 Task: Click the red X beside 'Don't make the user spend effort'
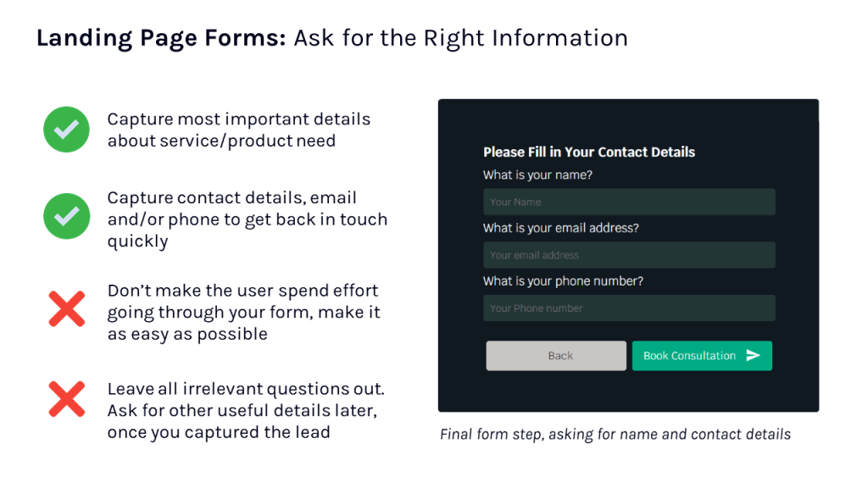66,308
